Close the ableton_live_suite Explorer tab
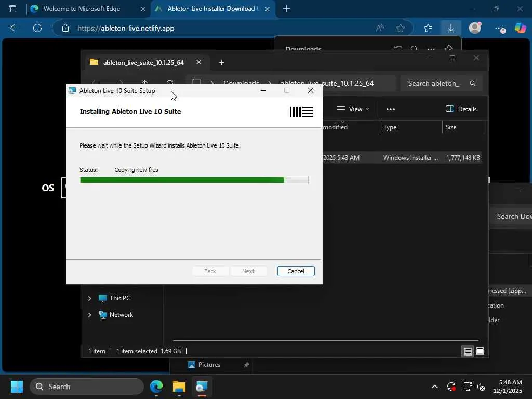Viewport: 532px width, 399px height. coord(199,62)
